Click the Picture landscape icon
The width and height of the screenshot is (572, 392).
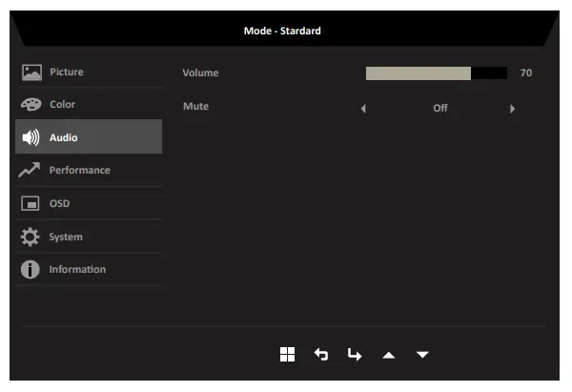point(31,72)
